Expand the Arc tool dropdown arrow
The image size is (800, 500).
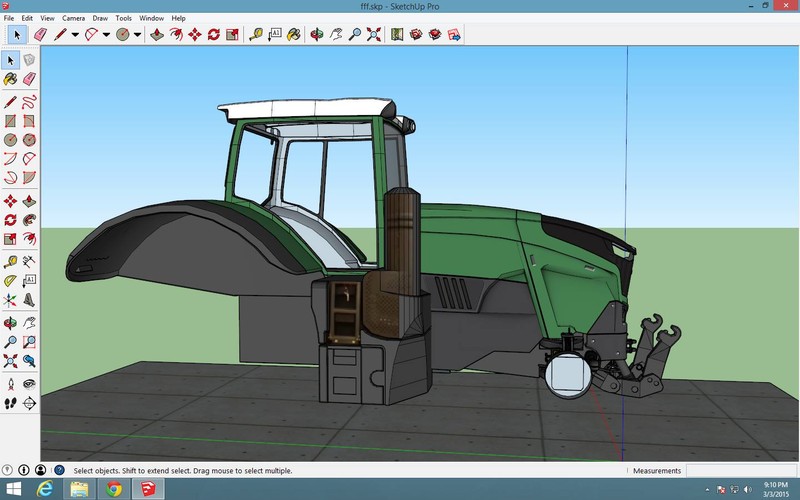106,34
